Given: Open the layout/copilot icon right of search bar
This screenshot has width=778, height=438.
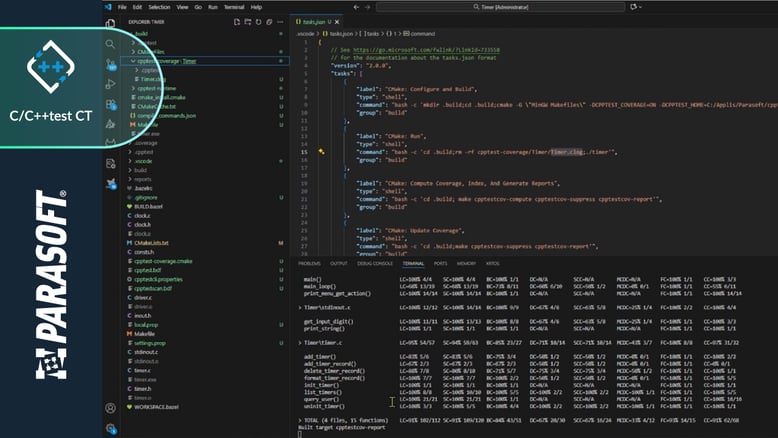Looking at the screenshot, I should pyautogui.click(x=636, y=7).
